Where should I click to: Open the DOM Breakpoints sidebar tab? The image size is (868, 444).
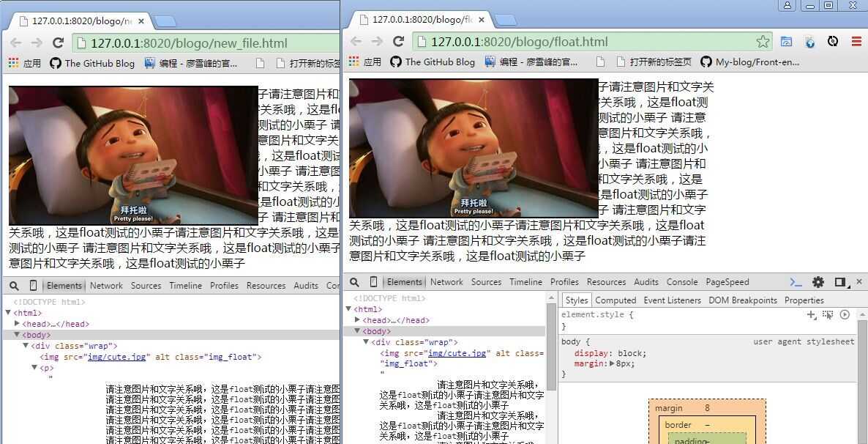(x=743, y=300)
